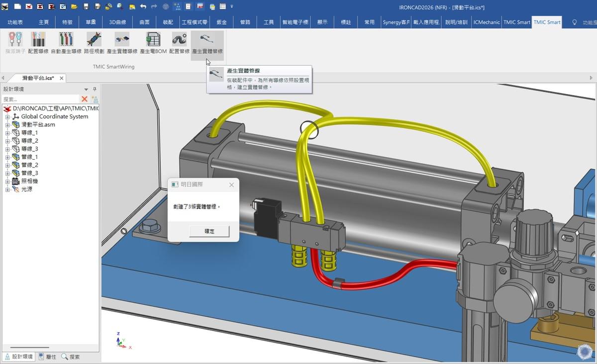Image resolution: width=597 pixels, height=364 pixels.
Task: Expand the 導線_2 tree node
Action: pyautogui.click(x=7, y=141)
